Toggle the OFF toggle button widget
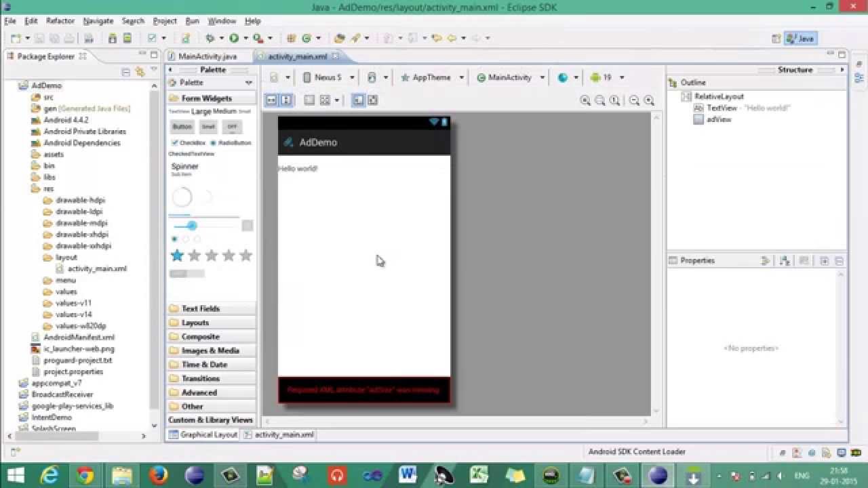Viewport: 868px width, 488px height. [232, 127]
